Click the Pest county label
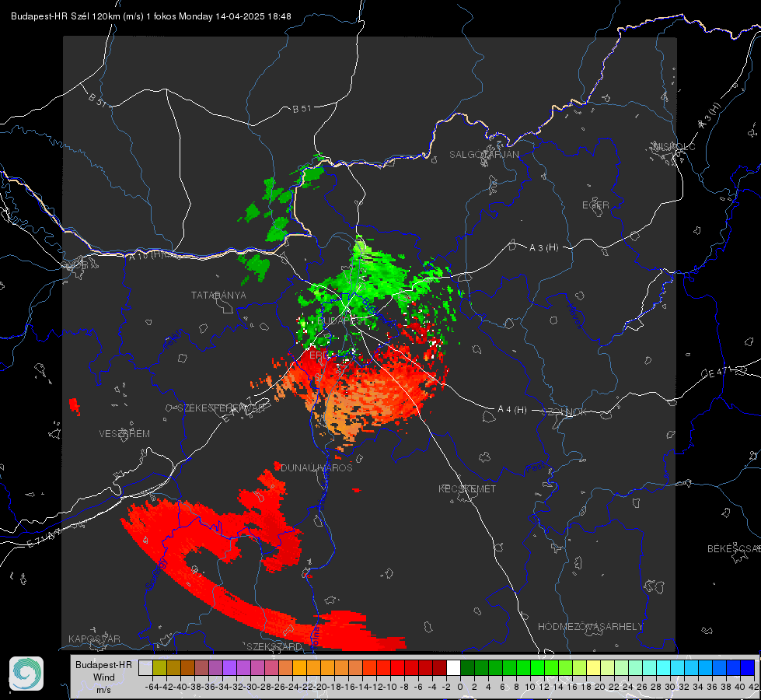This screenshot has width=761, height=700. click(534, 467)
